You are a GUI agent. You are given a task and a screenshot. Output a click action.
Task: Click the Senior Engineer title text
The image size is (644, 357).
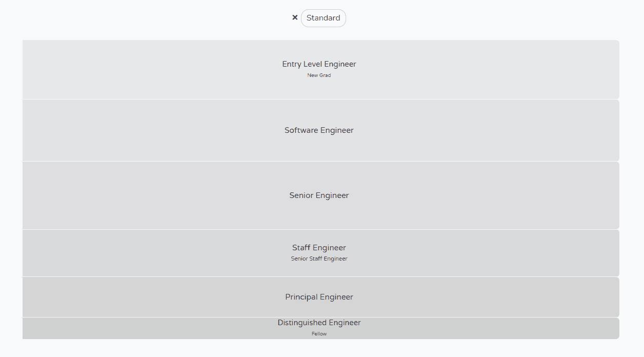click(319, 195)
